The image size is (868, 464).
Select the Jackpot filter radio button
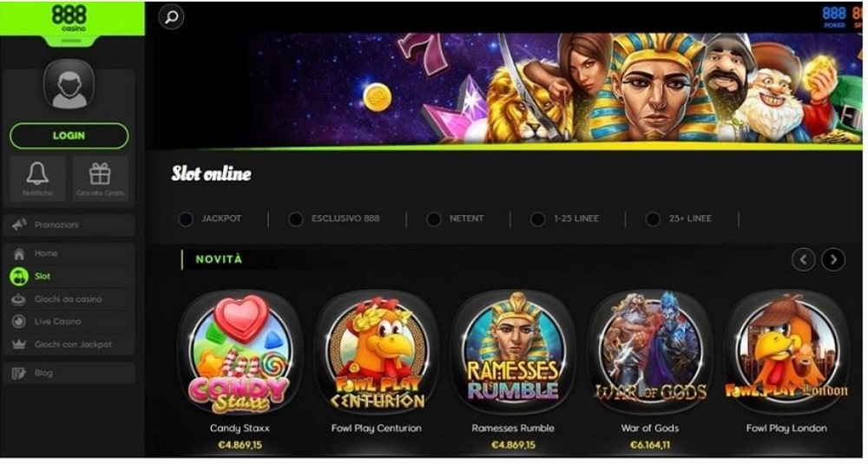coord(186,219)
